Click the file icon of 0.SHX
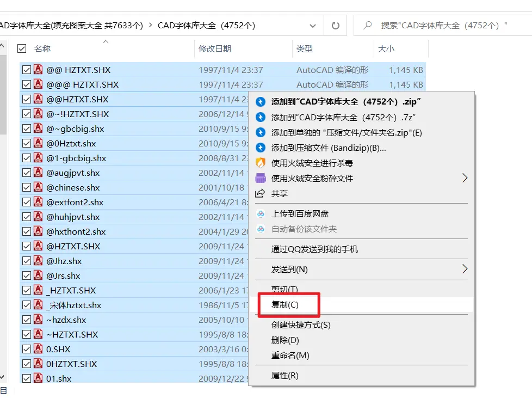 click(38, 349)
